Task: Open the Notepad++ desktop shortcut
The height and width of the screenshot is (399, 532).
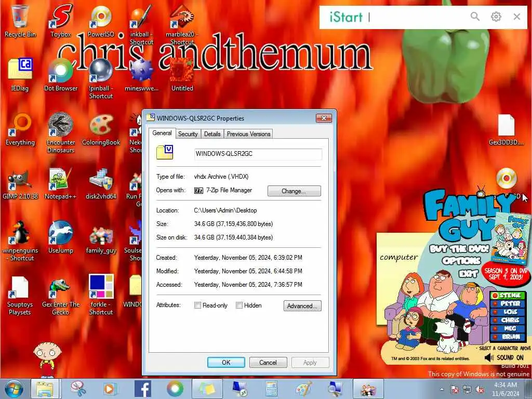Action: tap(60, 184)
